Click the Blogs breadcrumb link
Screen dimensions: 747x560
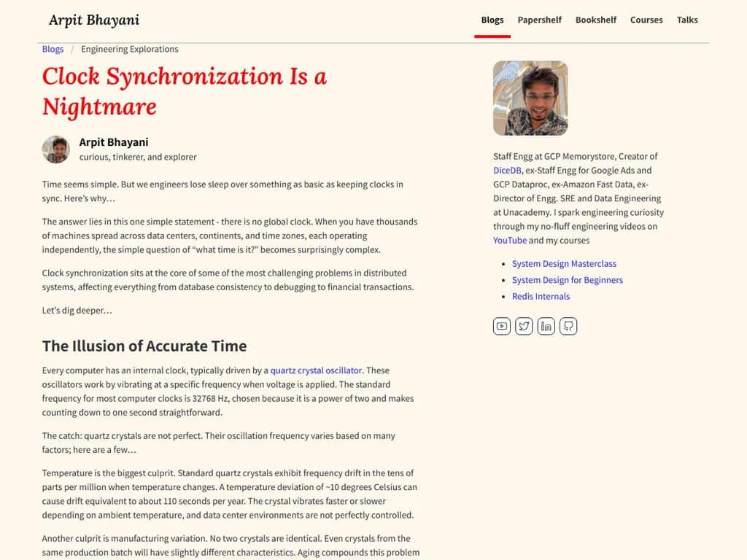53,49
